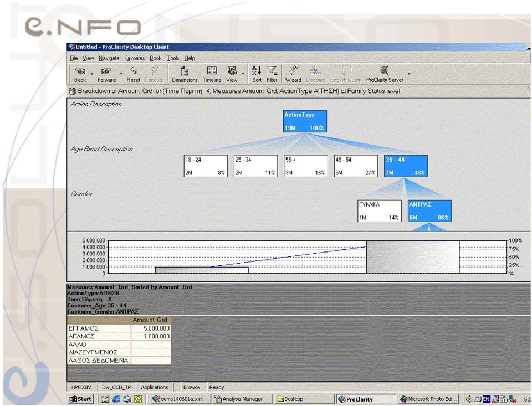Open the Dimensions tool
The image size is (532, 406).
(185, 74)
